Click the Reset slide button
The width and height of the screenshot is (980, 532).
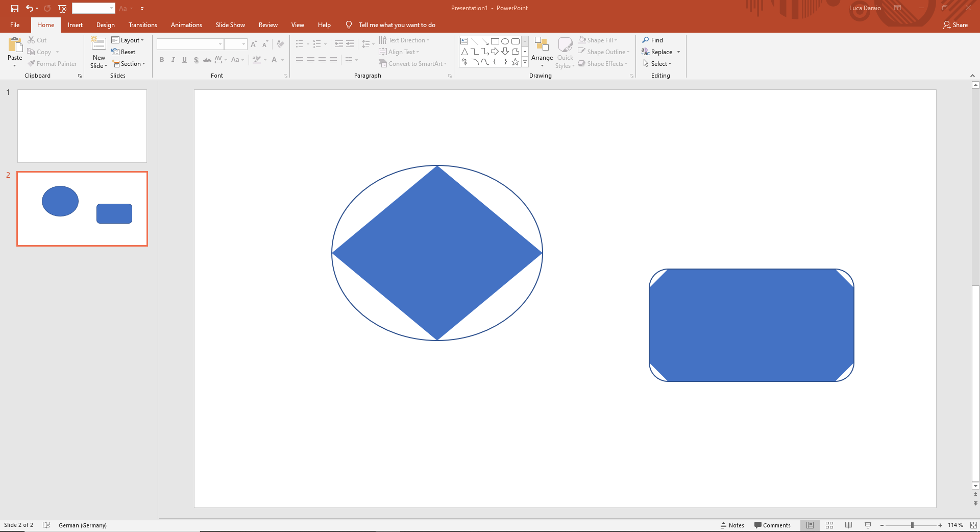pos(124,52)
